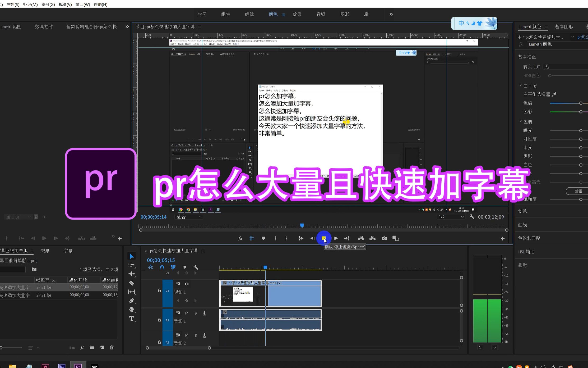The height and width of the screenshot is (368, 588).
Task: Click the Find magnifier in Project panel
Action: [82, 347]
